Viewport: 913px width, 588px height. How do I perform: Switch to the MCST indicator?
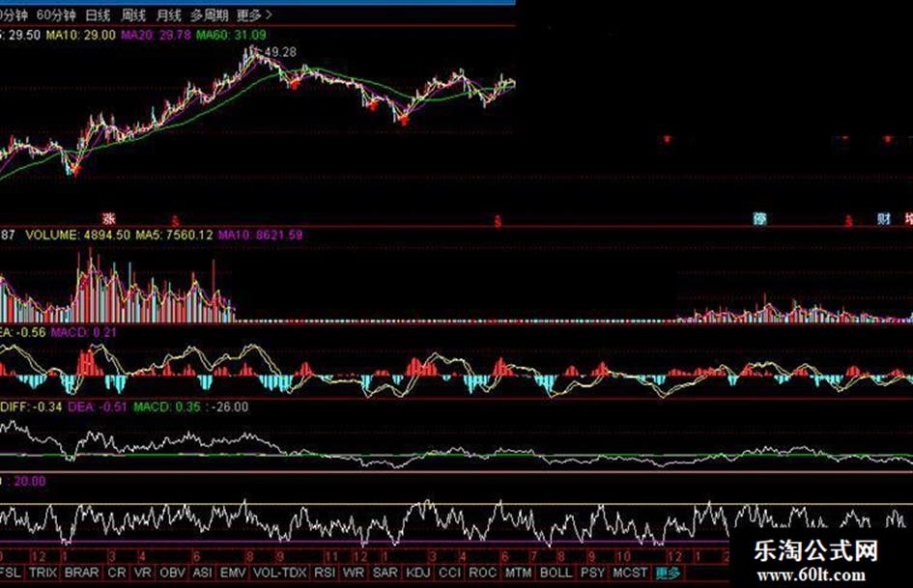(x=630, y=573)
